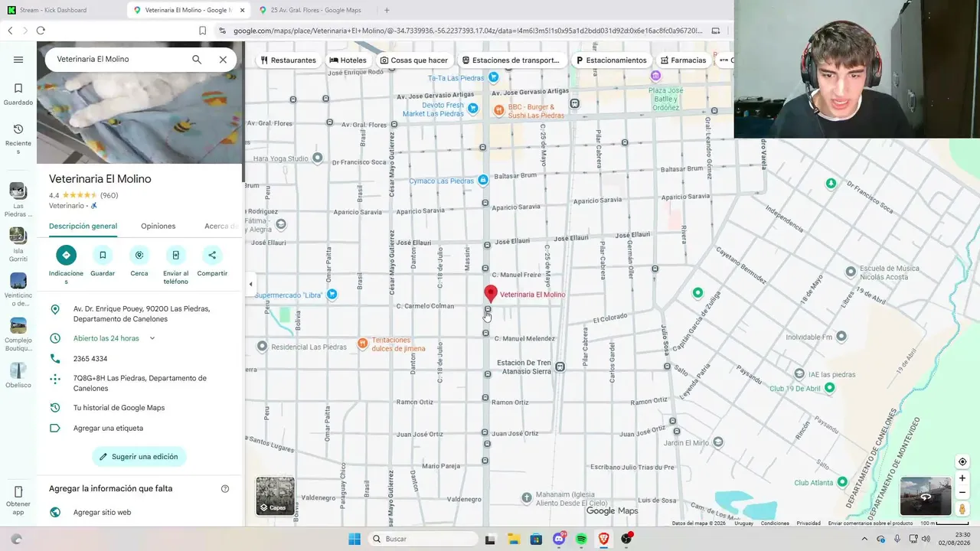
Task: Switch to the Opiniones tab
Action: (x=158, y=227)
